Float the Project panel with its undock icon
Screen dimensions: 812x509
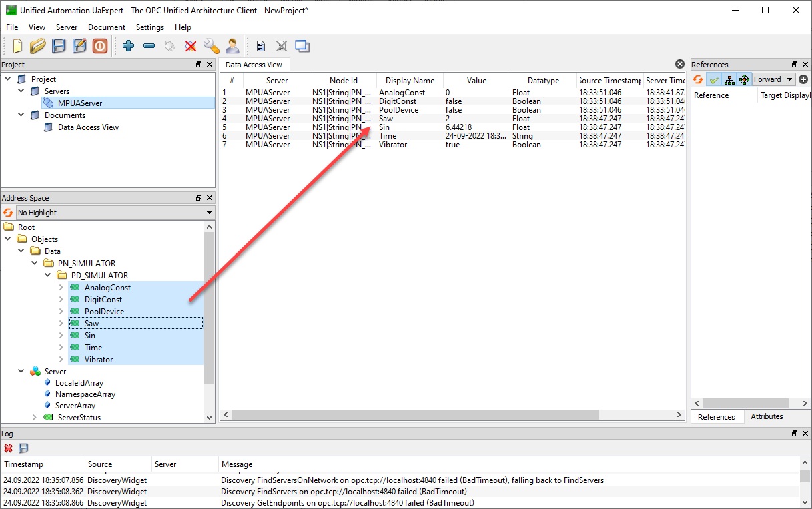point(199,65)
